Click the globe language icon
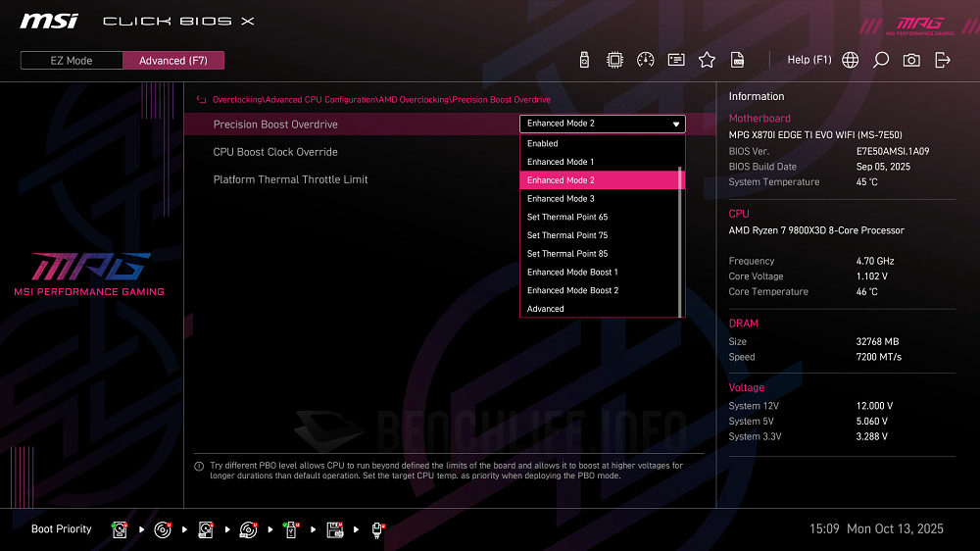 click(851, 60)
